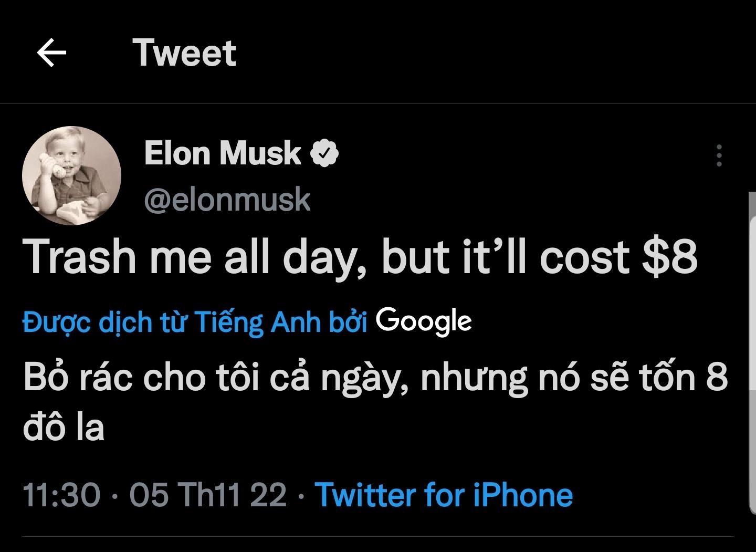This screenshot has height=552, width=756.
Task: Open Elon Musk's profile picture
Action: [72, 175]
